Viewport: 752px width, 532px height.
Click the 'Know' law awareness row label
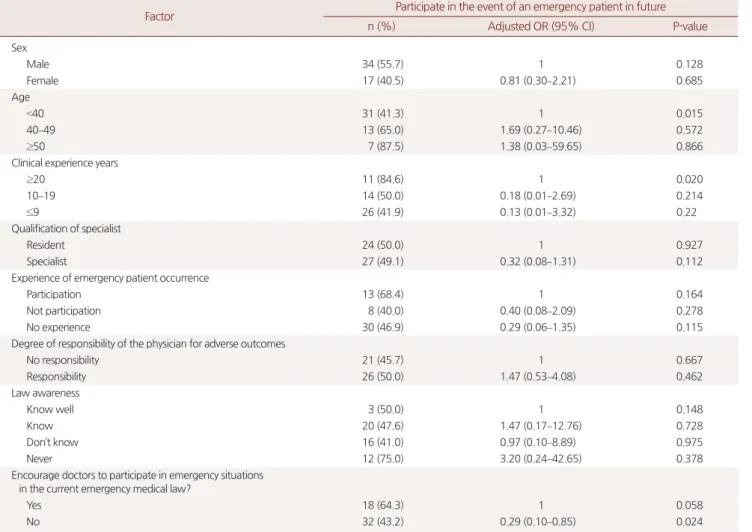tap(39, 426)
